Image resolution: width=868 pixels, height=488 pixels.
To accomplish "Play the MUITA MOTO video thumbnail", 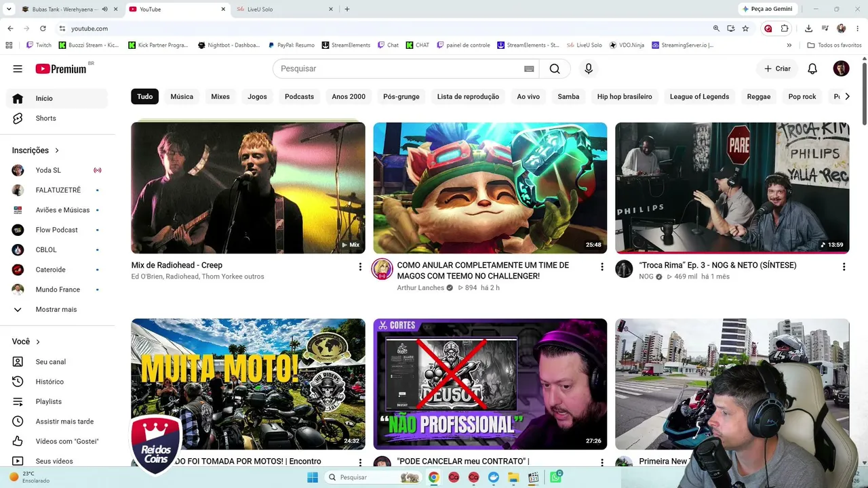I will click(x=248, y=384).
